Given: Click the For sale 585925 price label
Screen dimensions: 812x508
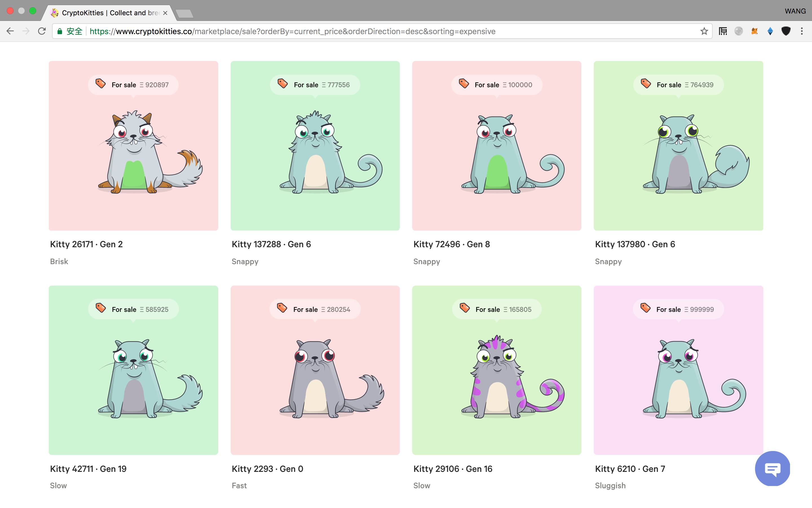Looking at the screenshot, I should tap(133, 309).
